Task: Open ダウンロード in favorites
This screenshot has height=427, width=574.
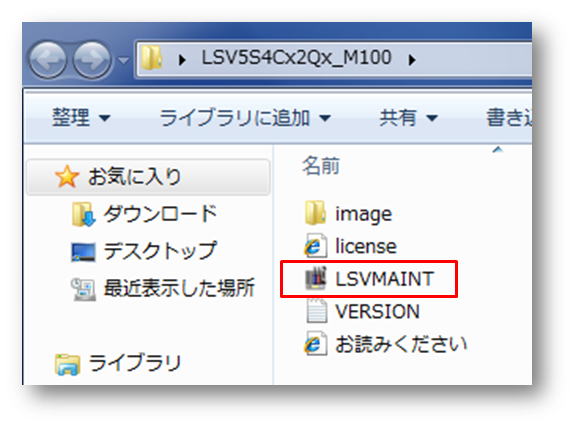Action: coord(144,214)
